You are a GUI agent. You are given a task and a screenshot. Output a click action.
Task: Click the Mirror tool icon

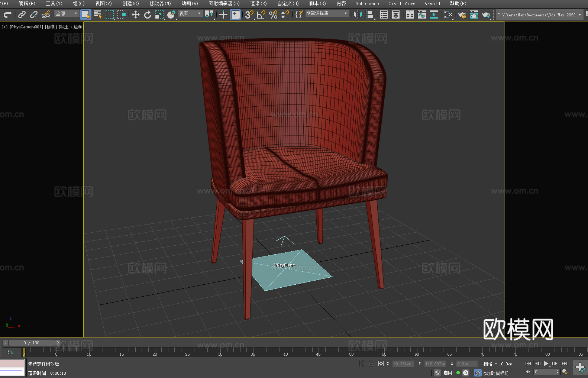click(x=358, y=14)
